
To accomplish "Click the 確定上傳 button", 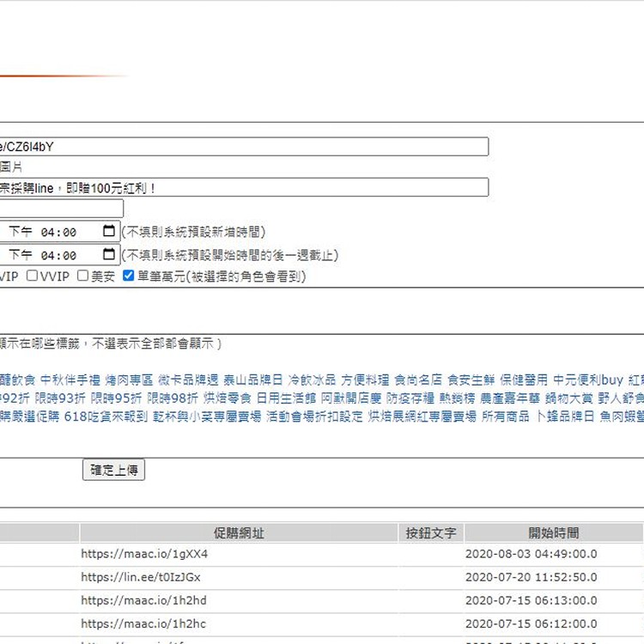I will (x=113, y=470).
